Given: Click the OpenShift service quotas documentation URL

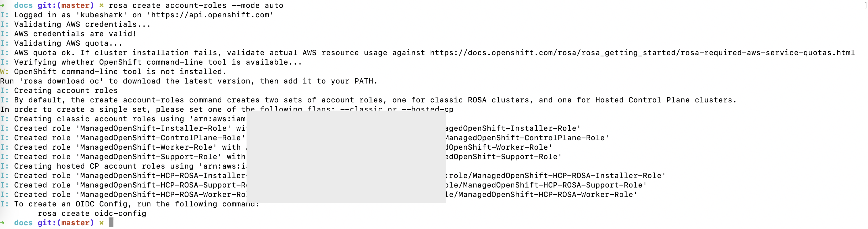Looking at the screenshot, I should tap(642, 53).
